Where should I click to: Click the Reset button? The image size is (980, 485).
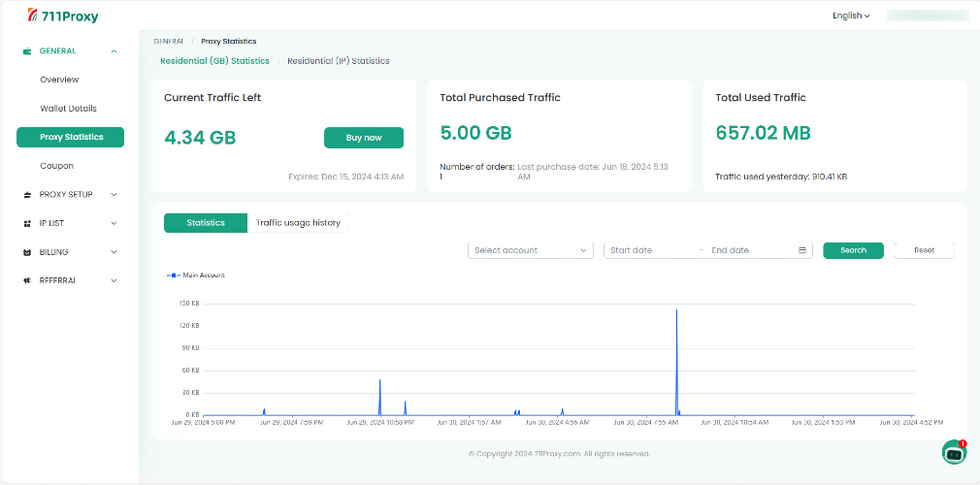click(925, 250)
